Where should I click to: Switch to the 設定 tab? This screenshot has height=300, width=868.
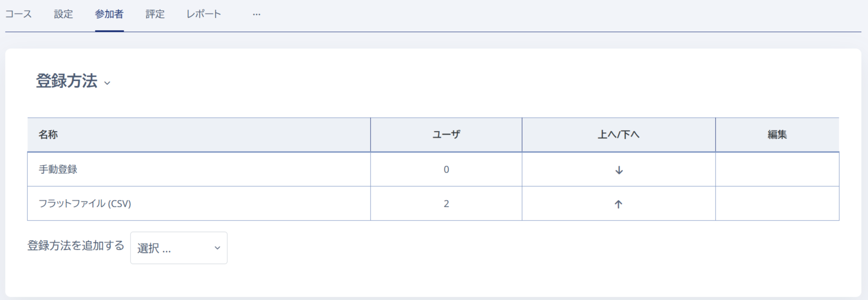pyautogui.click(x=63, y=14)
